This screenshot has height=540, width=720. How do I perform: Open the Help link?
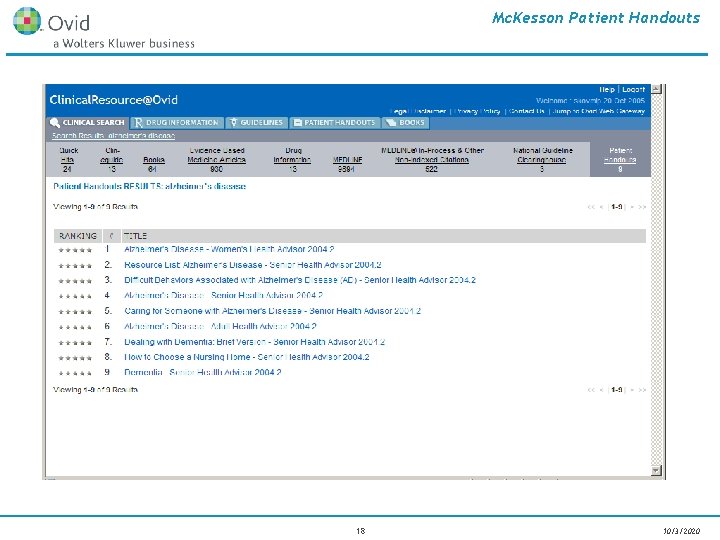(607, 90)
